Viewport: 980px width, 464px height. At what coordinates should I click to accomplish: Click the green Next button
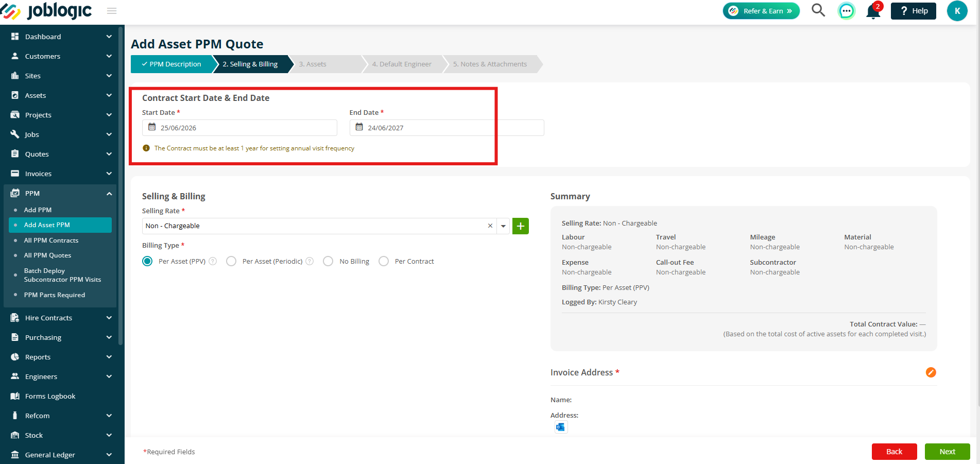(x=947, y=452)
